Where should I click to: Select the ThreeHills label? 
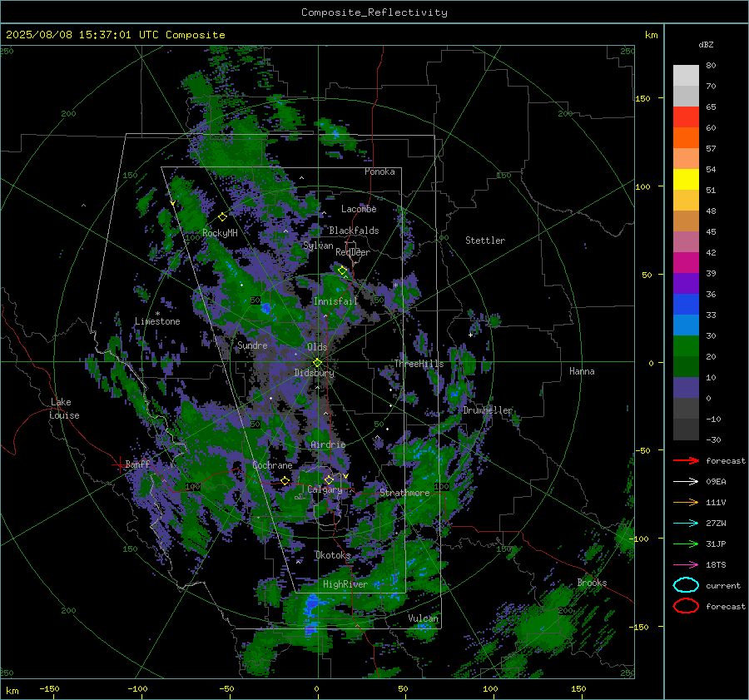tap(419, 364)
